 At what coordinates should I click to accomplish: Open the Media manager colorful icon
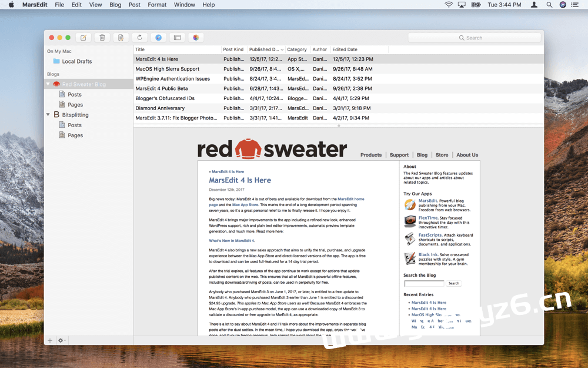click(196, 37)
